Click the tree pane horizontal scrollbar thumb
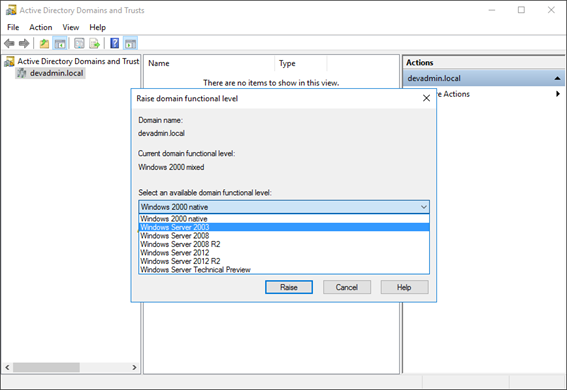567x390 pixels. [x=46, y=367]
